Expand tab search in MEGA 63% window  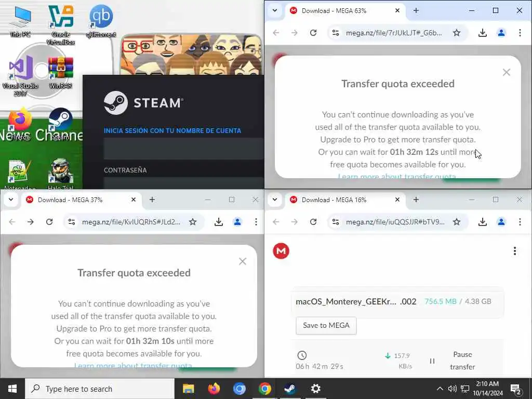pos(275,10)
